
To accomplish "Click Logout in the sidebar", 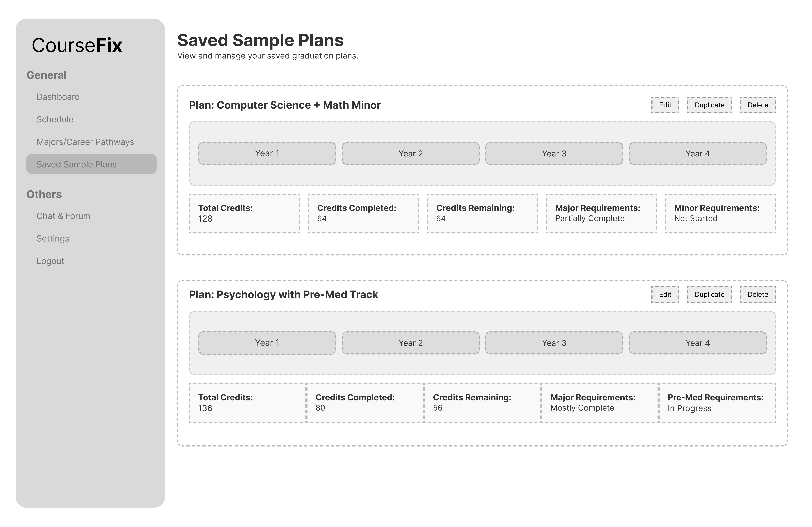I will click(x=50, y=261).
